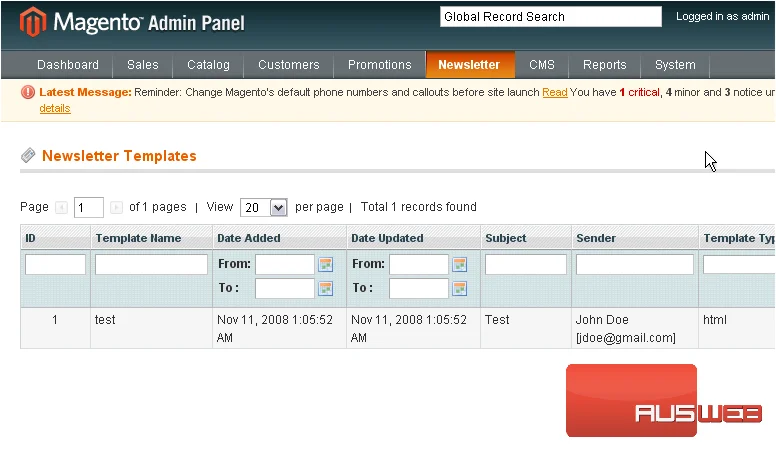The width and height of the screenshot is (776, 450).
Task: Open the System menu
Action: [675, 65]
